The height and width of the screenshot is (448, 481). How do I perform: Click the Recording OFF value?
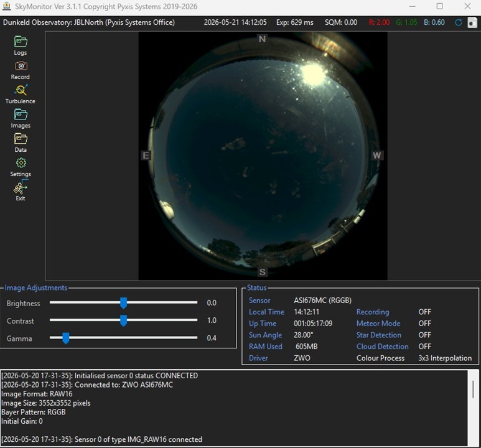coord(425,312)
